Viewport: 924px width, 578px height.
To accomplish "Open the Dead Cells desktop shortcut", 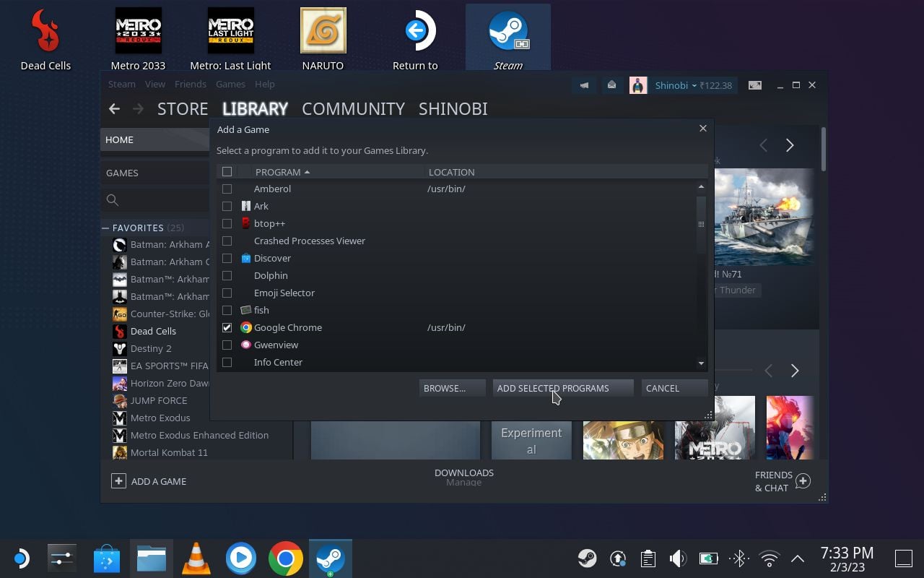I will point(45,40).
